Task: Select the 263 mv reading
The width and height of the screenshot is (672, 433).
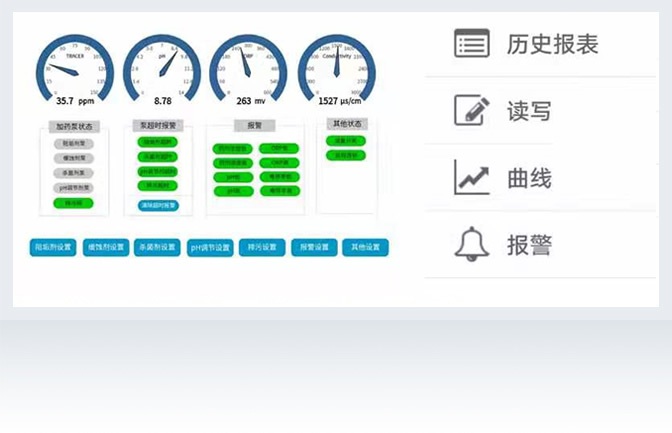Action: pyautogui.click(x=251, y=101)
